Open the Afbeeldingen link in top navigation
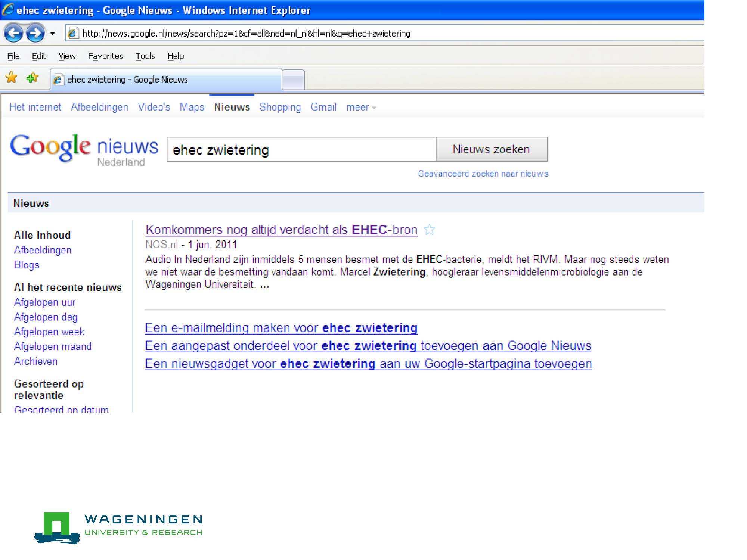 point(99,107)
